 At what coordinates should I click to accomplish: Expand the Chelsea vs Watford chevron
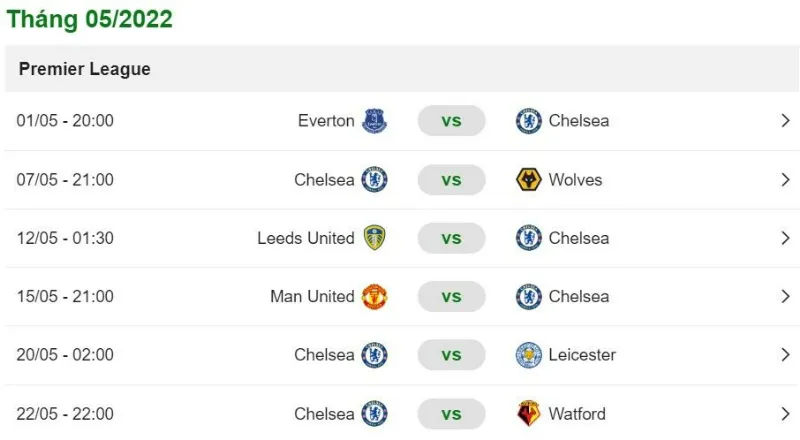pos(785,413)
